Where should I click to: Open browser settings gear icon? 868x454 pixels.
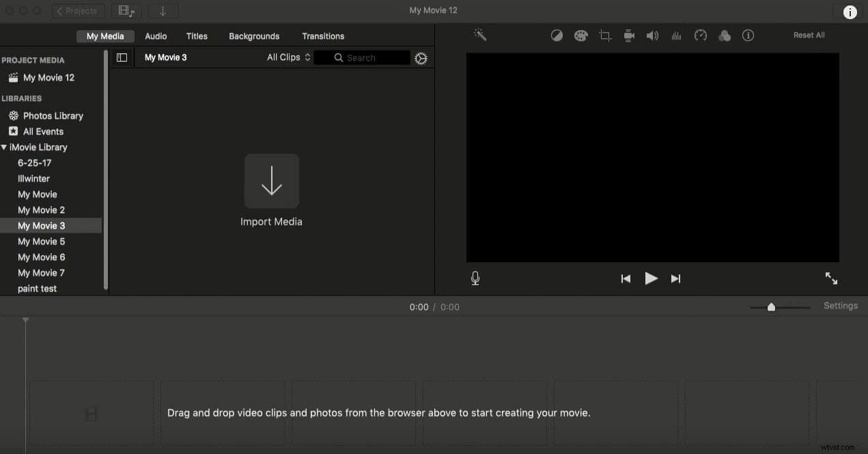[421, 58]
